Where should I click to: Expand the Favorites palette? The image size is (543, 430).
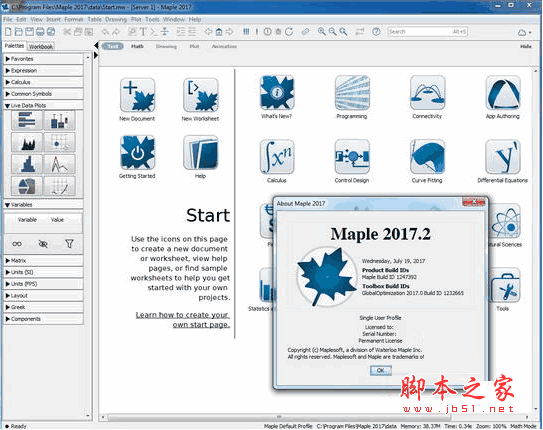point(43,59)
